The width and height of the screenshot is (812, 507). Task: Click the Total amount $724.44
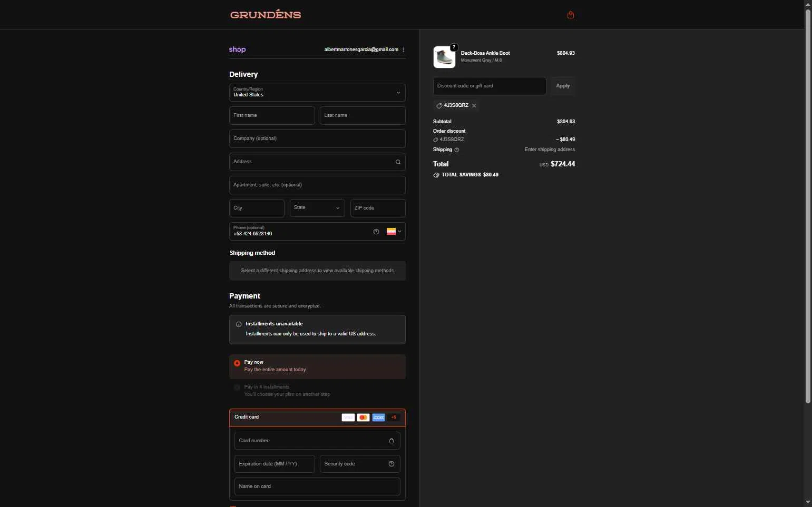tap(563, 164)
